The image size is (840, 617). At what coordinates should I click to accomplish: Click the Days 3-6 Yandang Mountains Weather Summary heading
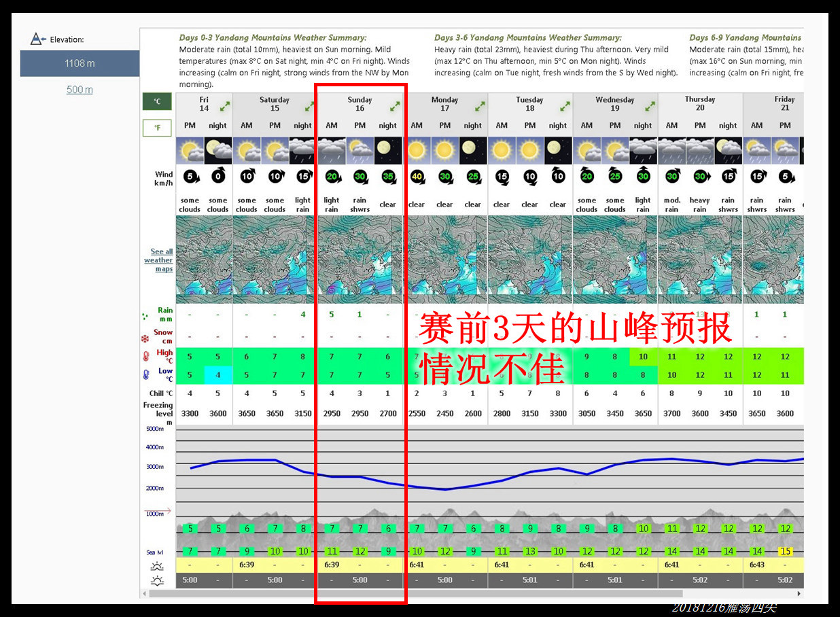tap(528, 38)
